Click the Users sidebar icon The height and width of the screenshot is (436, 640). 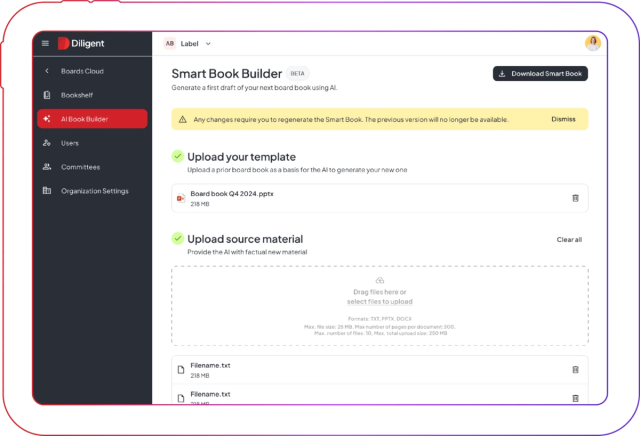[x=47, y=143]
